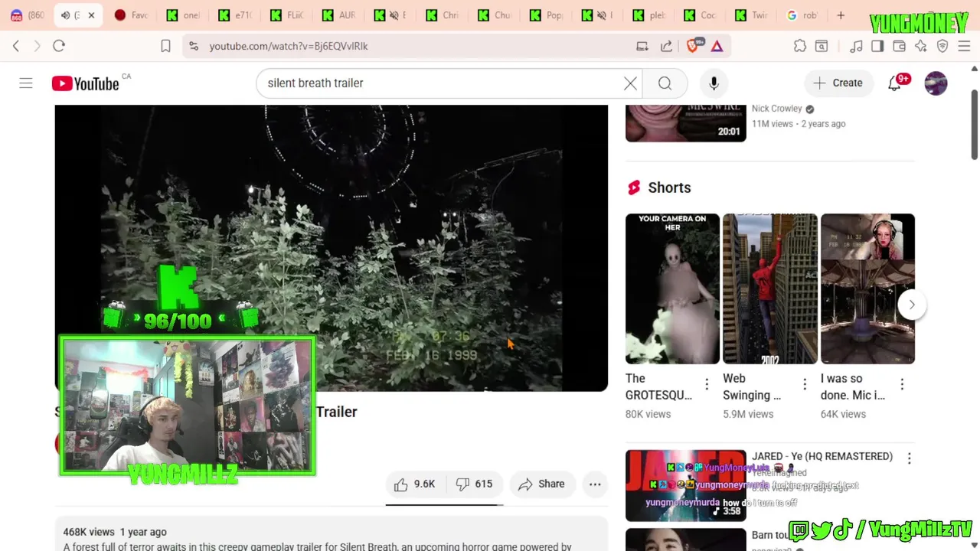Go back with the browser back arrow
This screenshot has height=551, width=980.
(x=16, y=46)
